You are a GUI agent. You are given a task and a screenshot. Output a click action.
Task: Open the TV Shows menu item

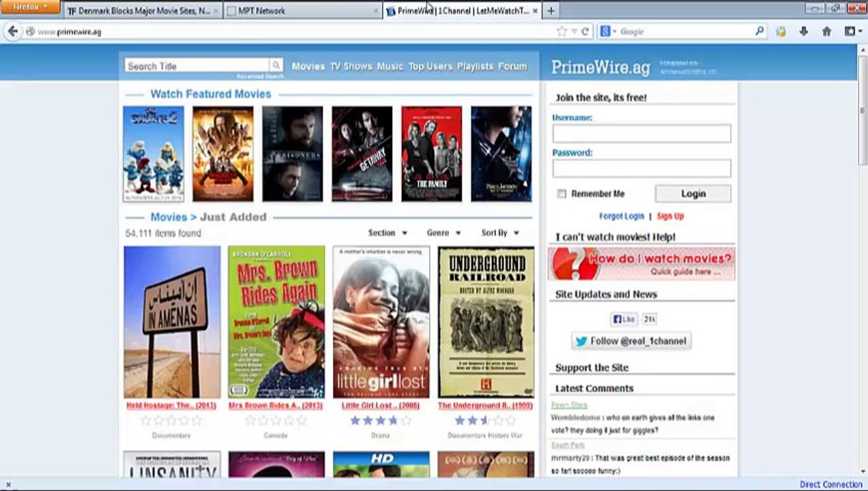pyautogui.click(x=351, y=66)
